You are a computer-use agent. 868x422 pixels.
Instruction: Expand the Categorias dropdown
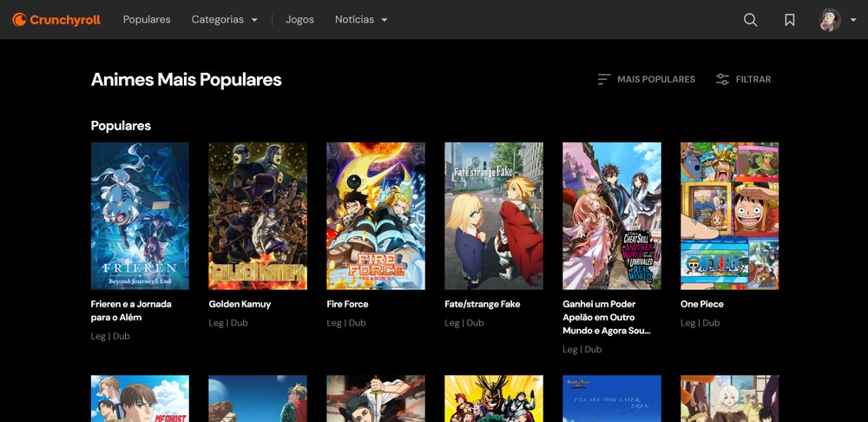(x=224, y=19)
